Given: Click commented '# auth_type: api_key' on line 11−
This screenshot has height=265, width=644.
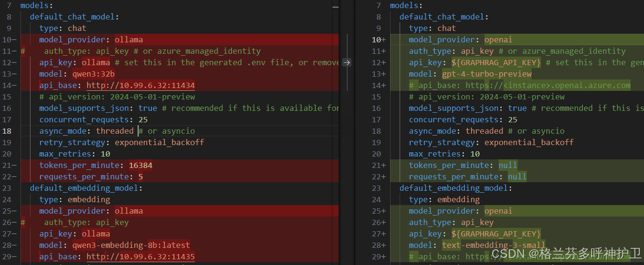Looking at the screenshot, I should [75, 51].
